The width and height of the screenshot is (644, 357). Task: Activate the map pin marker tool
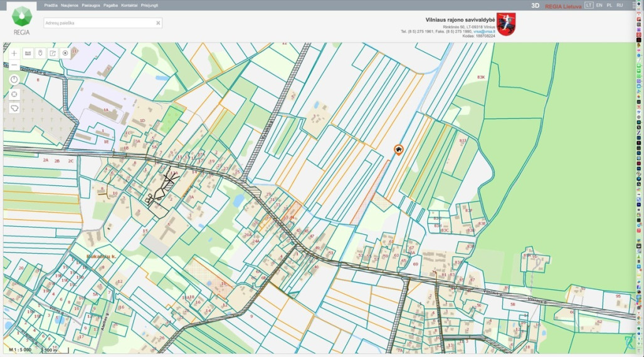coord(40,53)
